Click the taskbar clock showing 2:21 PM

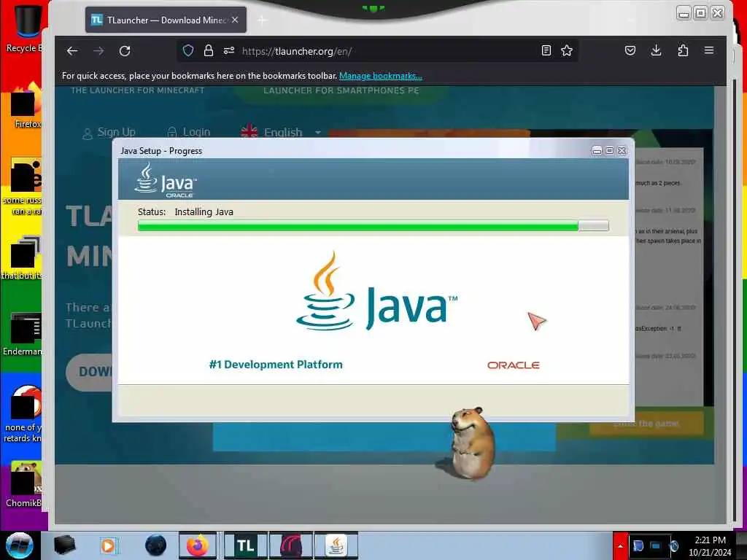pos(710,546)
